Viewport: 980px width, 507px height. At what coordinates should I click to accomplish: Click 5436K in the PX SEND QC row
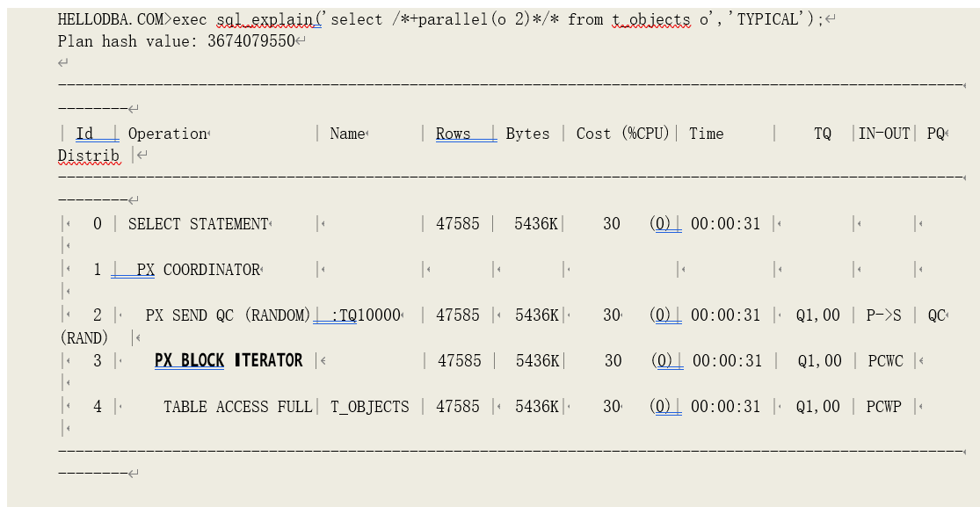click(x=536, y=315)
